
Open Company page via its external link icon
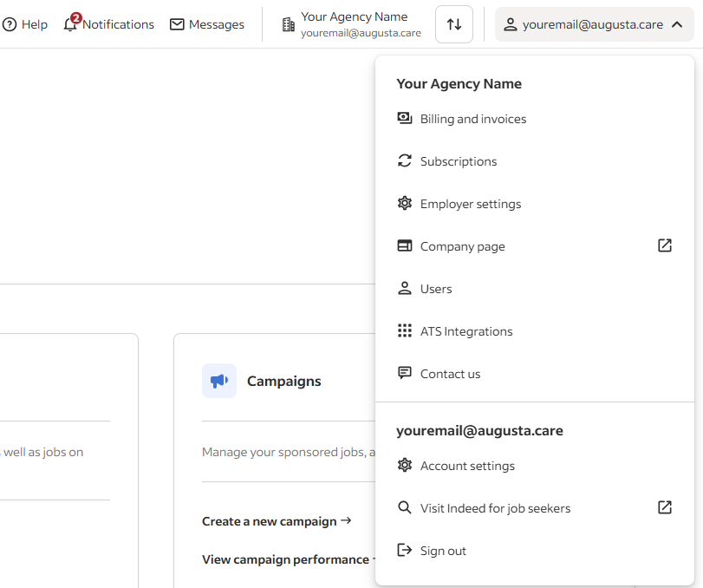pos(665,245)
